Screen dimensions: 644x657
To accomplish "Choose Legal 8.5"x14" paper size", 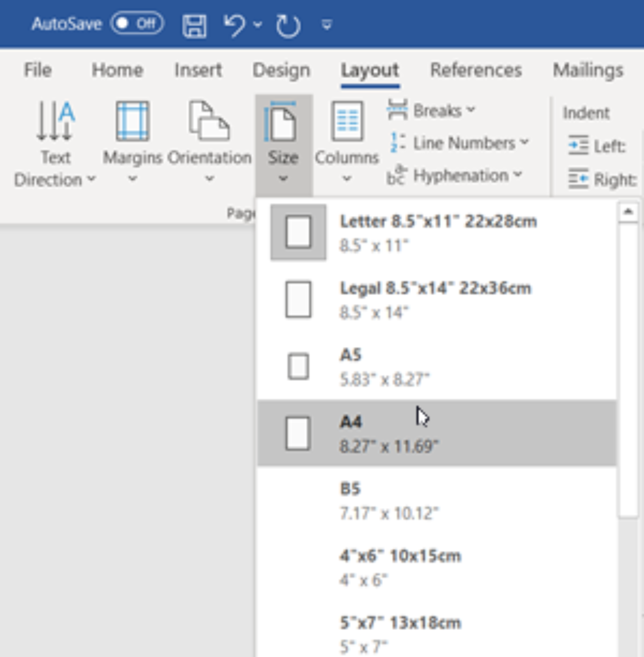I will point(436,299).
